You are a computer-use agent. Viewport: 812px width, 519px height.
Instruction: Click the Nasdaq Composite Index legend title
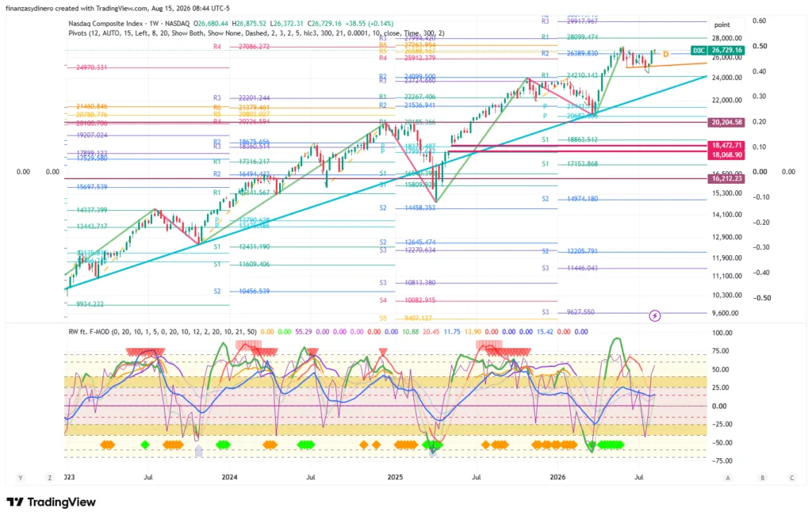point(108,24)
